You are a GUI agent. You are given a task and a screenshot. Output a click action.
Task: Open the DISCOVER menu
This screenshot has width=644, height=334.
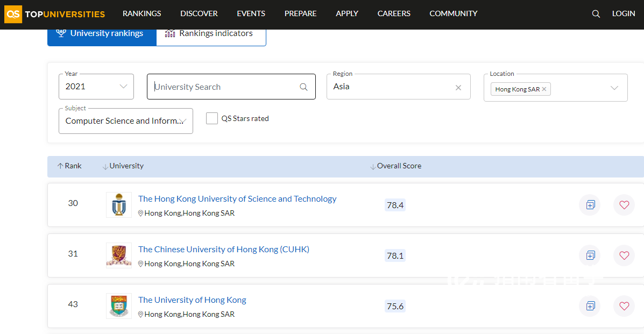[x=199, y=14]
